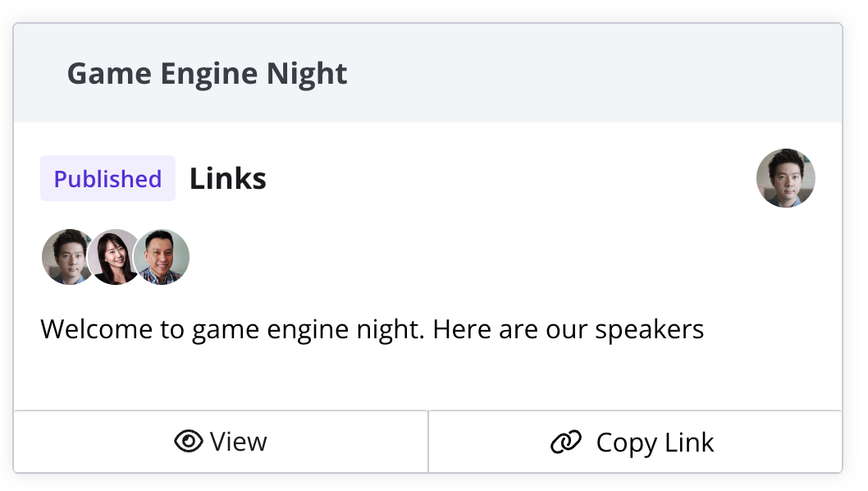Select the first speaker avatar
This screenshot has width=868, height=491.
[66, 257]
